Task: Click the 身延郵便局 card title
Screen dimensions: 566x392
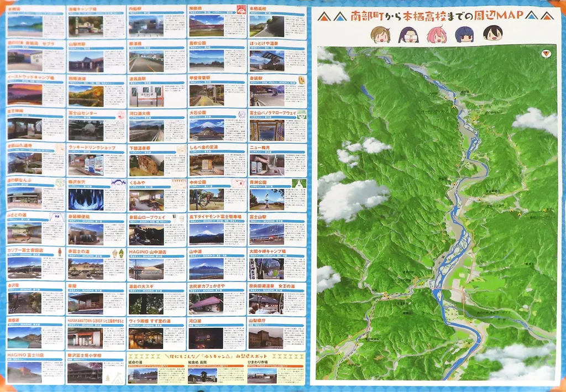Action: click(x=79, y=217)
